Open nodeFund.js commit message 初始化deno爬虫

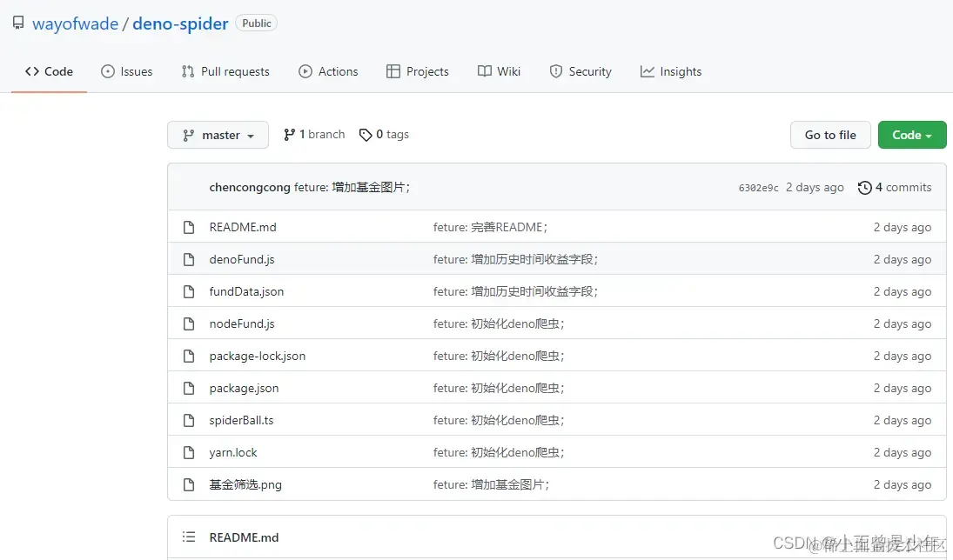(x=499, y=323)
